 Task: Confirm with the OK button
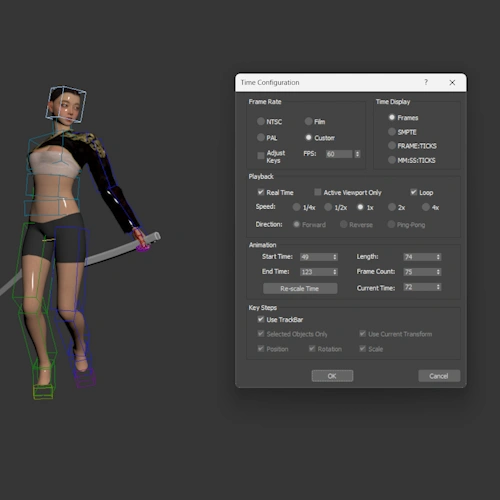pos(332,376)
